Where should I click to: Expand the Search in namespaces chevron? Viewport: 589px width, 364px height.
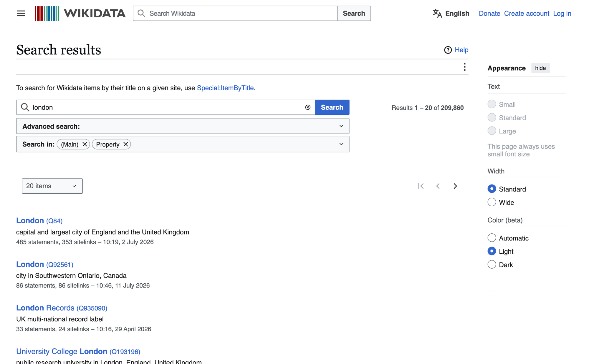(x=341, y=144)
